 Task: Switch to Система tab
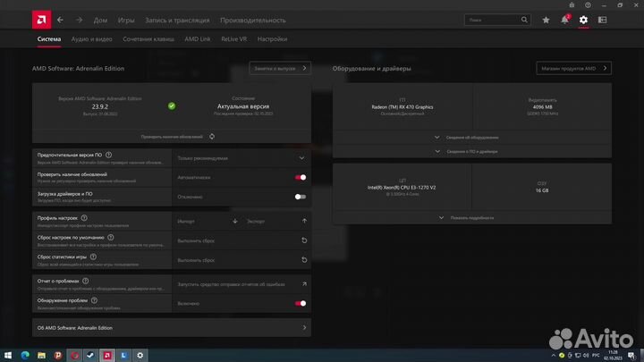click(x=49, y=39)
